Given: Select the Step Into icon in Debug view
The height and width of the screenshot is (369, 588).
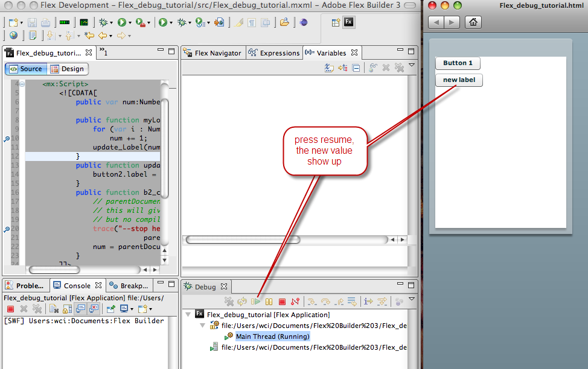Looking at the screenshot, I should [313, 301].
